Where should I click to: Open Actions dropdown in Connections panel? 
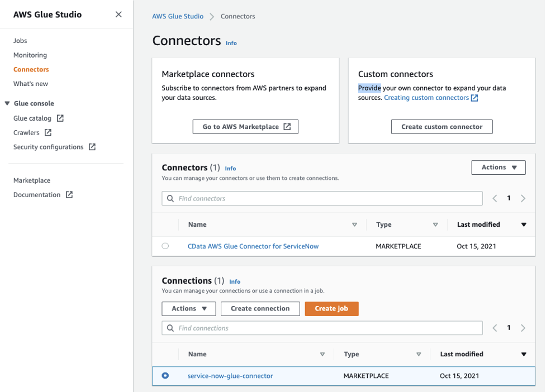[189, 309]
